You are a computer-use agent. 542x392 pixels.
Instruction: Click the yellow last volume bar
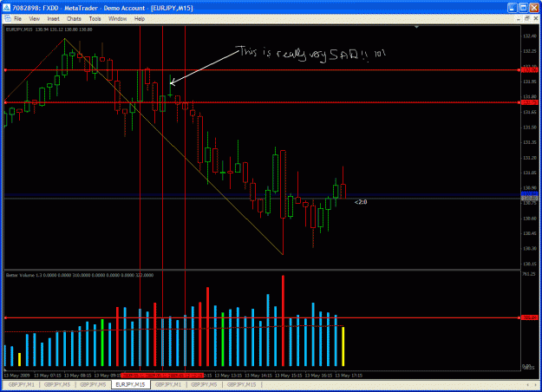[x=343, y=346]
